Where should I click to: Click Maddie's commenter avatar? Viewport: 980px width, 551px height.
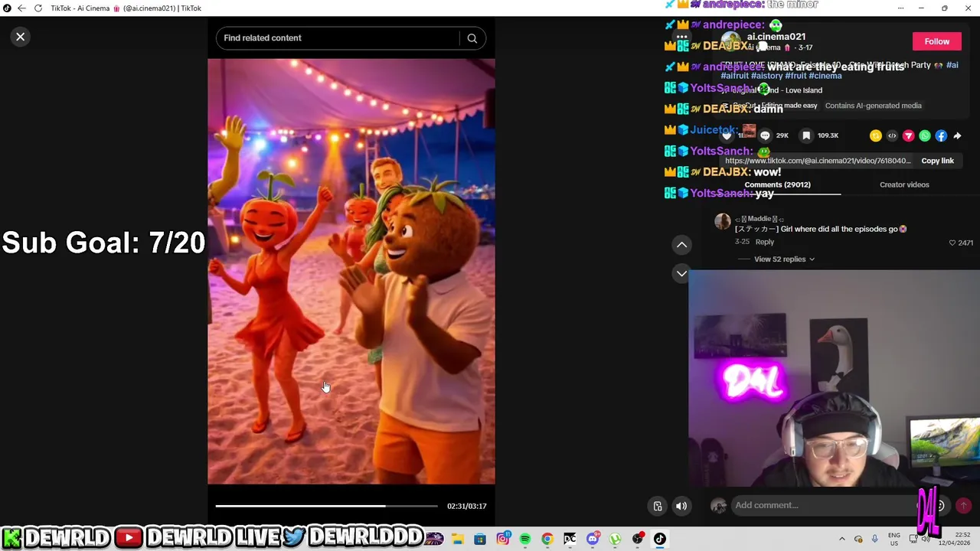[722, 222]
